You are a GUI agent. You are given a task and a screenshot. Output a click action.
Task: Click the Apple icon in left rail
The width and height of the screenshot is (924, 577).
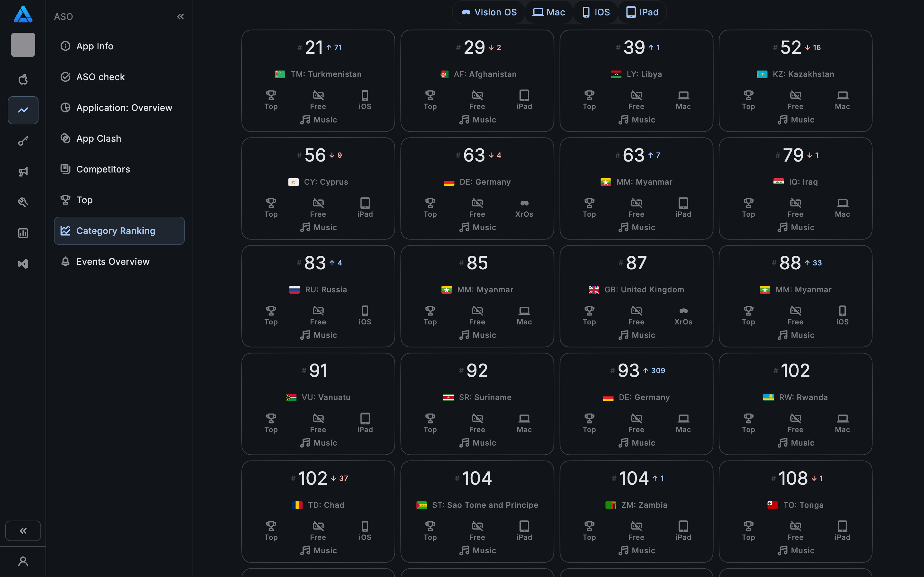pos(23,79)
